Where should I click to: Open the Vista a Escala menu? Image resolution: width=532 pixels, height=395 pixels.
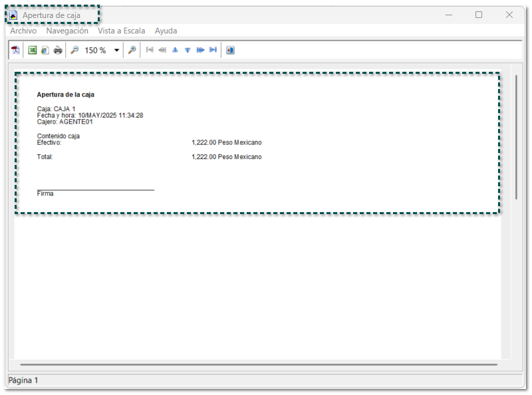[121, 31]
